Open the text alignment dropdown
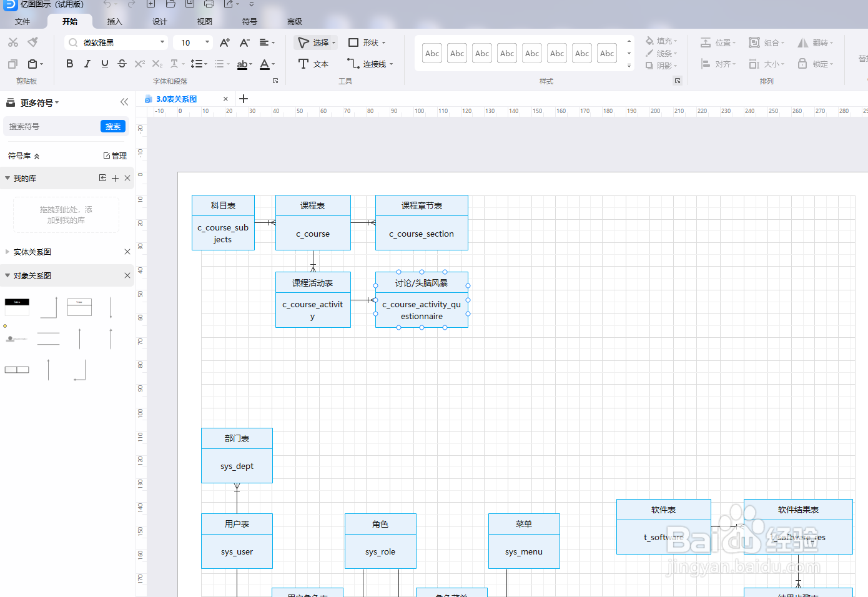 [267, 42]
